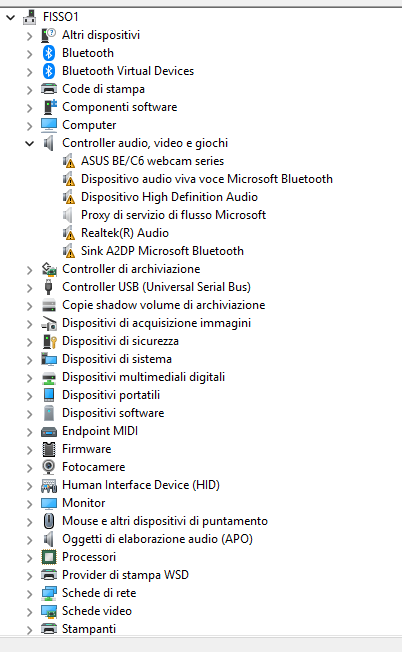The height and width of the screenshot is (652, 402).
Task: Select Dispositivo High Definition Audio
Action: (169, 197)
